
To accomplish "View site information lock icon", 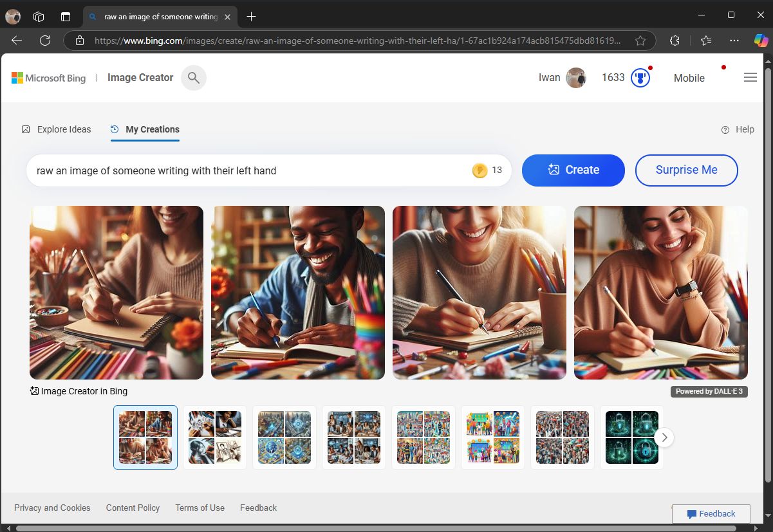I will 80,41.
